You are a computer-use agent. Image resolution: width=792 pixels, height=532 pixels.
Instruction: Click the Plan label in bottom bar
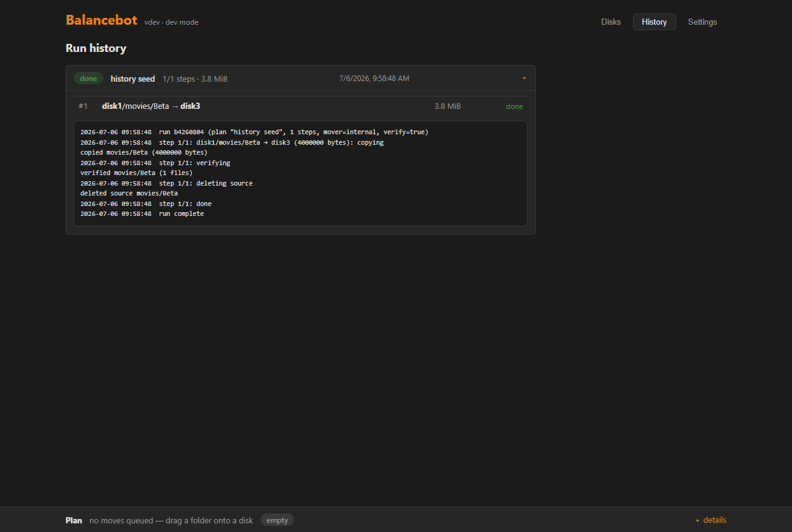pos(74,520)
